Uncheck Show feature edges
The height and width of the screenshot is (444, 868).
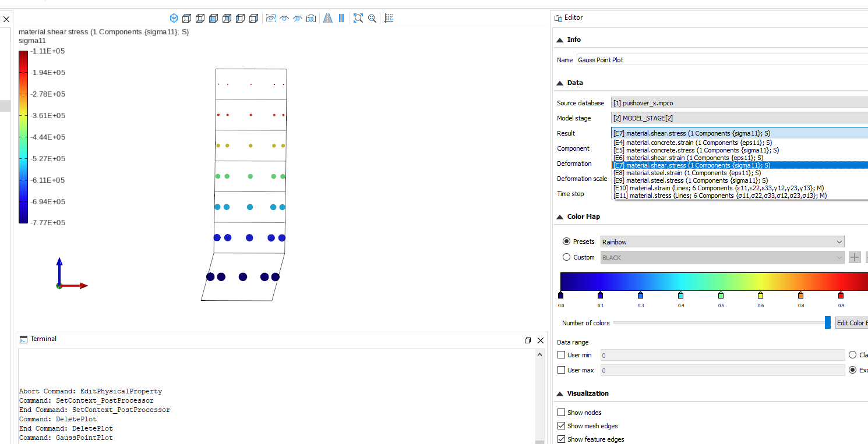[562, 439]
